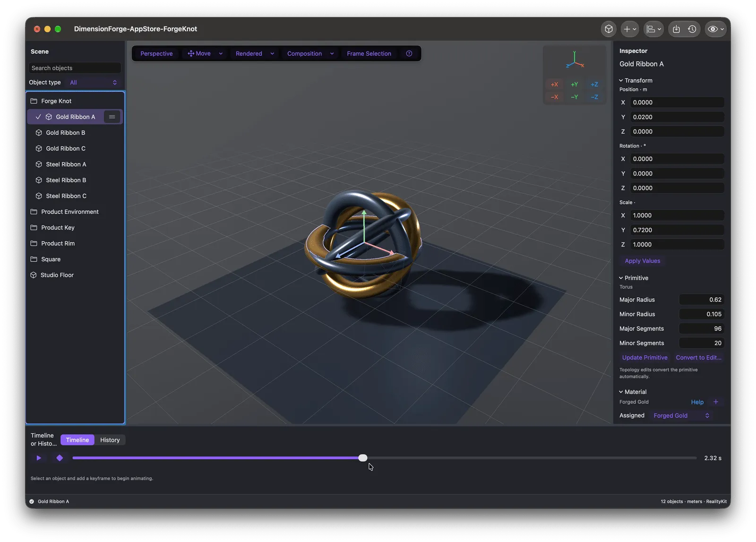
Task: Click the Square folder icon
Action: click(34, 259)
